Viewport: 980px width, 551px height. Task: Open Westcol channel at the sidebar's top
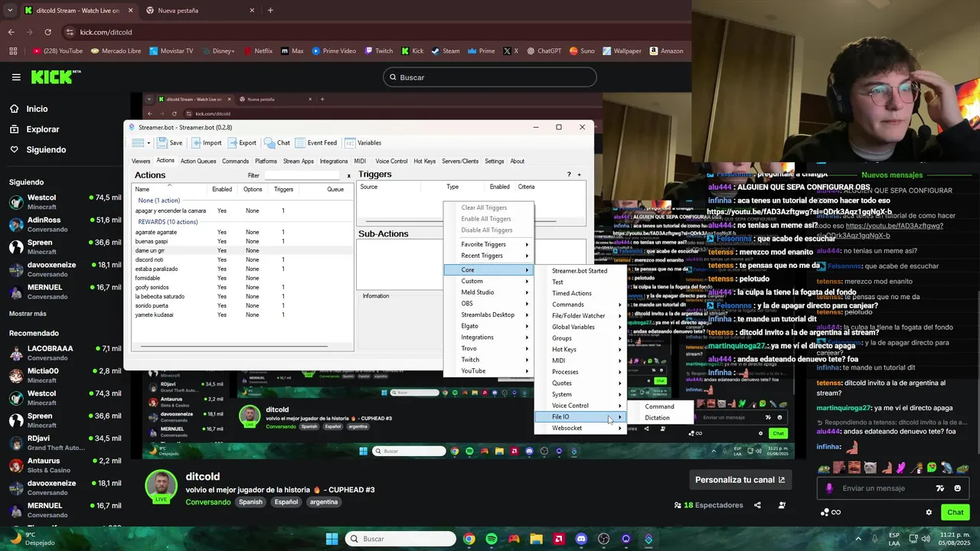65,202
